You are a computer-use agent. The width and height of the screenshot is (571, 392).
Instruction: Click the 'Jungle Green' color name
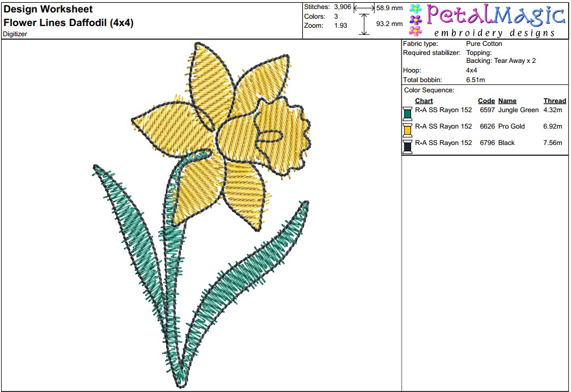[x=518, y=110]
